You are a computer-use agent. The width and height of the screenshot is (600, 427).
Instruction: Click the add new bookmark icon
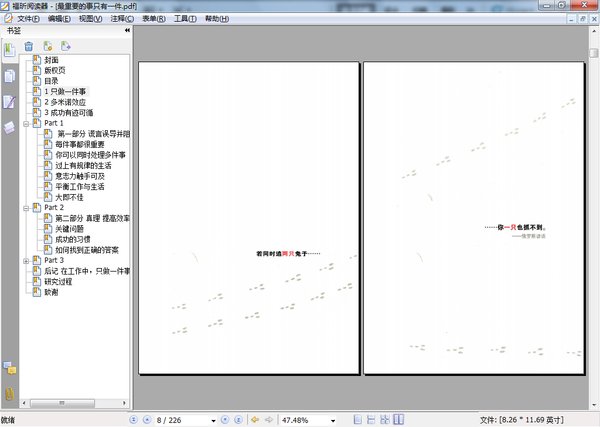tap(48, 46)
